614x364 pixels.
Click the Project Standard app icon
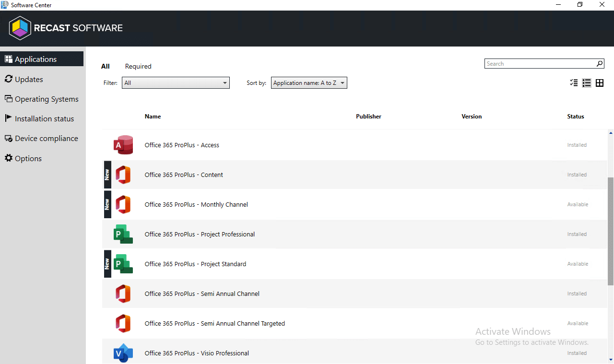point(123,264)
